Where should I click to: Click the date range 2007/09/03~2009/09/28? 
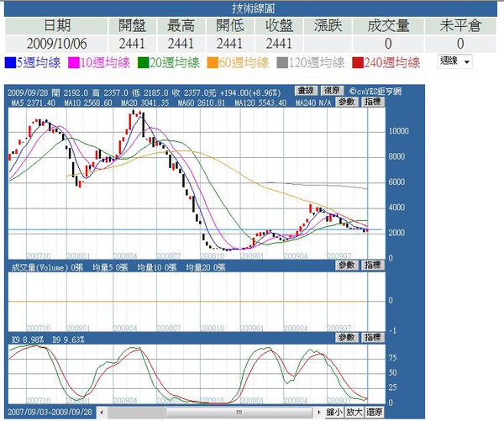click(x=50, y=412)
